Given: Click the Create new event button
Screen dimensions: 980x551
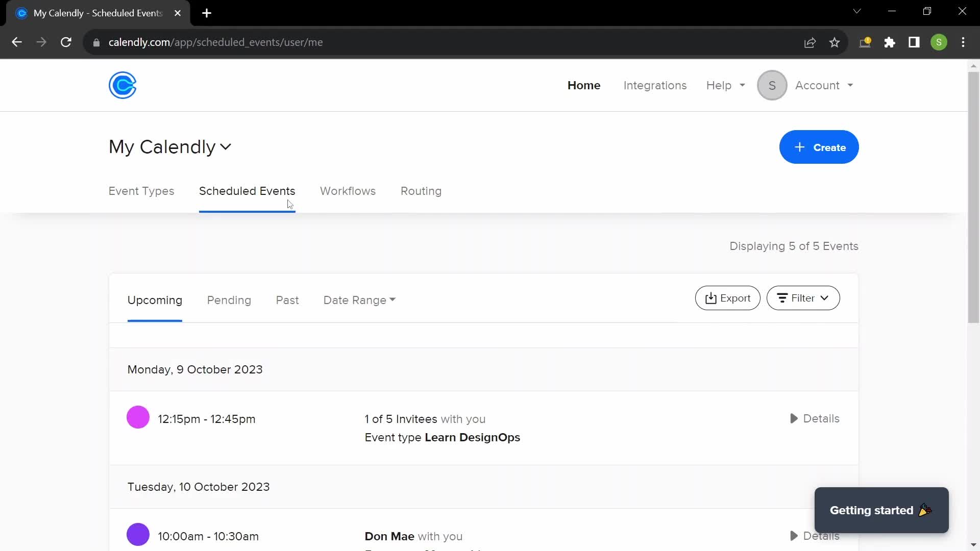Looking at the screenshot, I should pos(819,147).
